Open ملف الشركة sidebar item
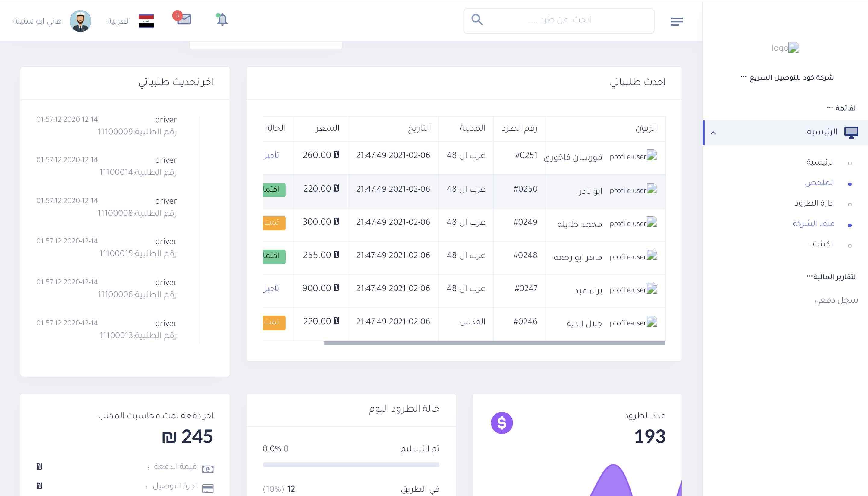Screen dimensions: 868x496 [813, 224]
